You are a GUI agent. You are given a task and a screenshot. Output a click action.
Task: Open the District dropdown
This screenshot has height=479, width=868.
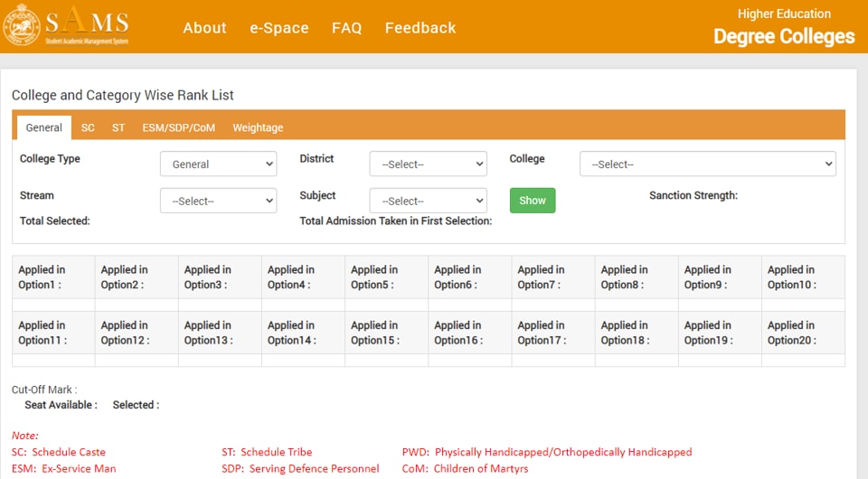click(428, 164)
